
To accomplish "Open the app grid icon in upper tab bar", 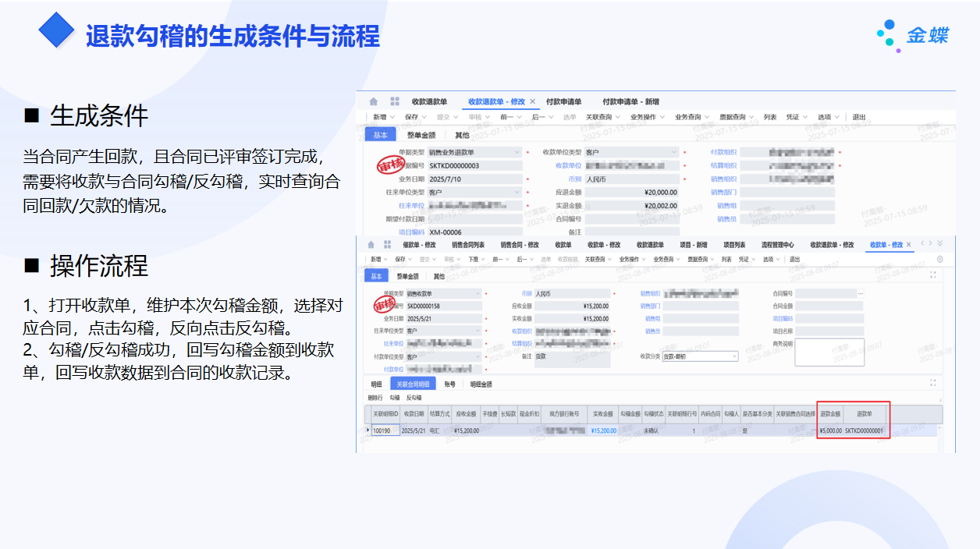I will (395, 101).
